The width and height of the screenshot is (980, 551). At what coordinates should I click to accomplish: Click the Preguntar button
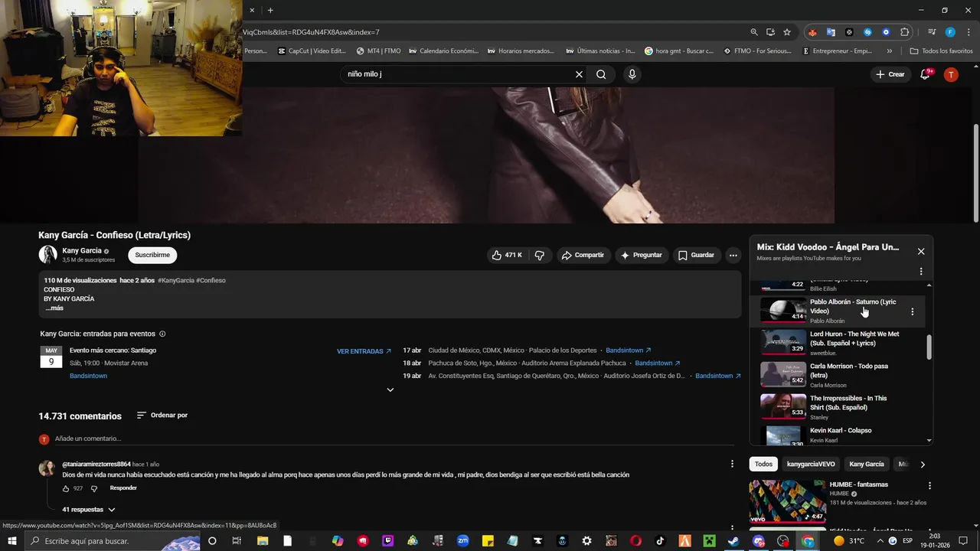(x=642, y=255)
